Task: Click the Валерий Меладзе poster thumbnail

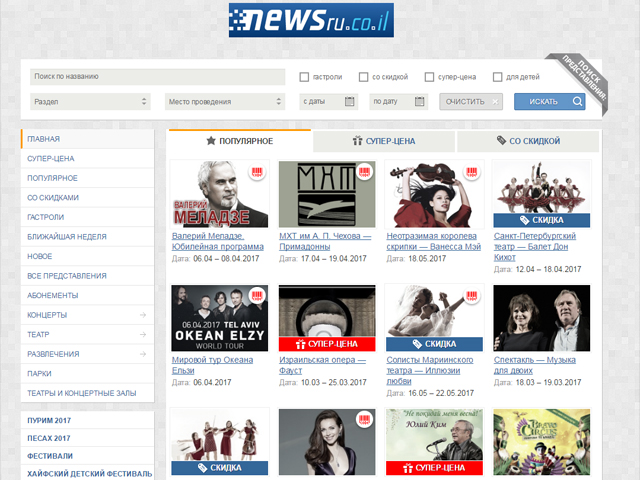Action: tap(220, 194)
